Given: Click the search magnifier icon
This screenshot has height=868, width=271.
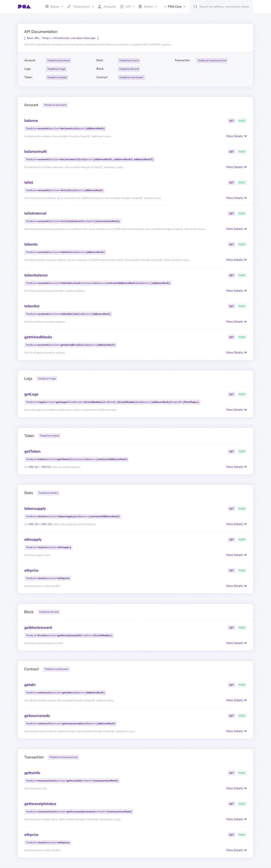Looking at the screenshot, I should coord(196,6).
